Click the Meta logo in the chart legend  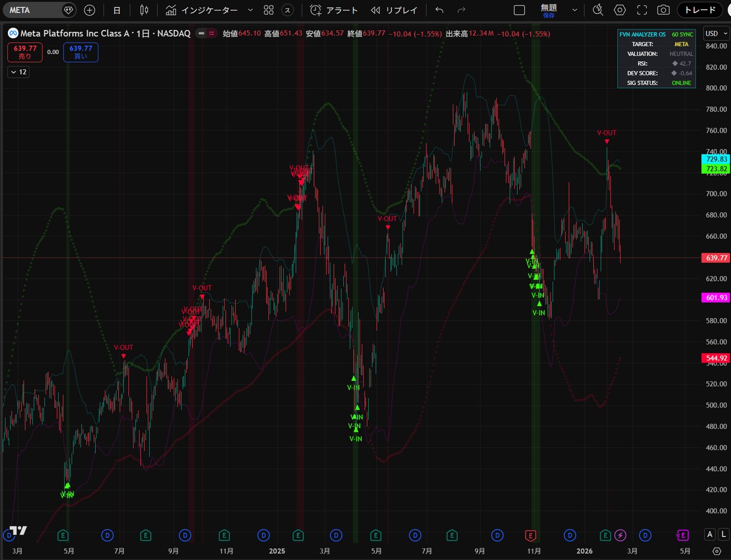[13, 34]
